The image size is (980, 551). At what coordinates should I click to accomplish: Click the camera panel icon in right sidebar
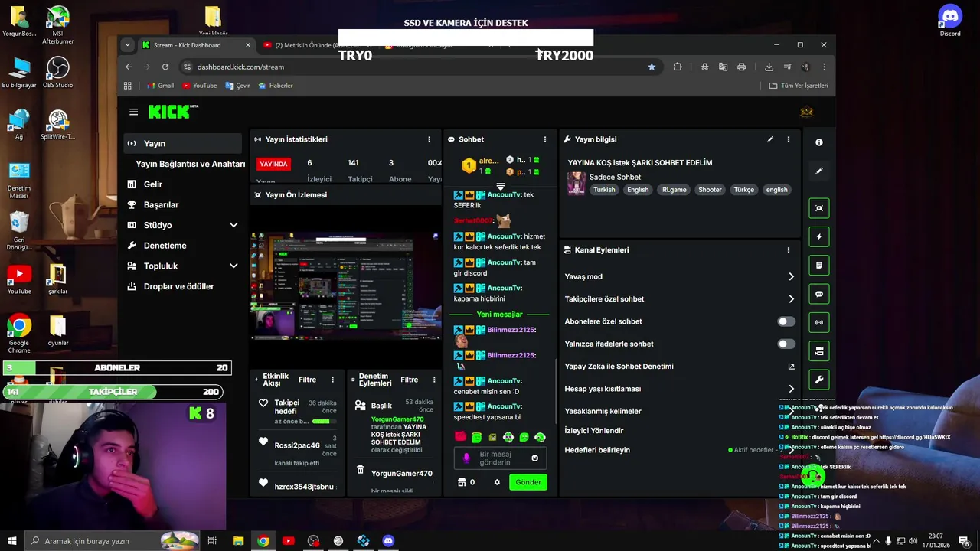pyautogui.click(x=819, y=351)
